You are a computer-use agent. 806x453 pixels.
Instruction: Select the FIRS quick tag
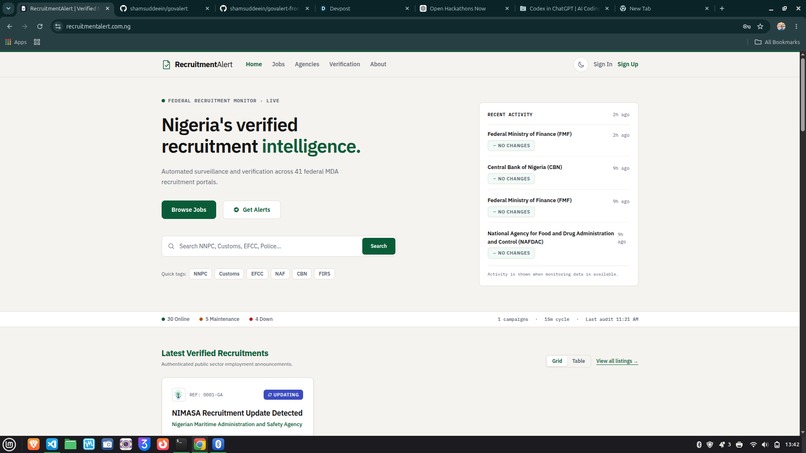[x=324, y=274]
